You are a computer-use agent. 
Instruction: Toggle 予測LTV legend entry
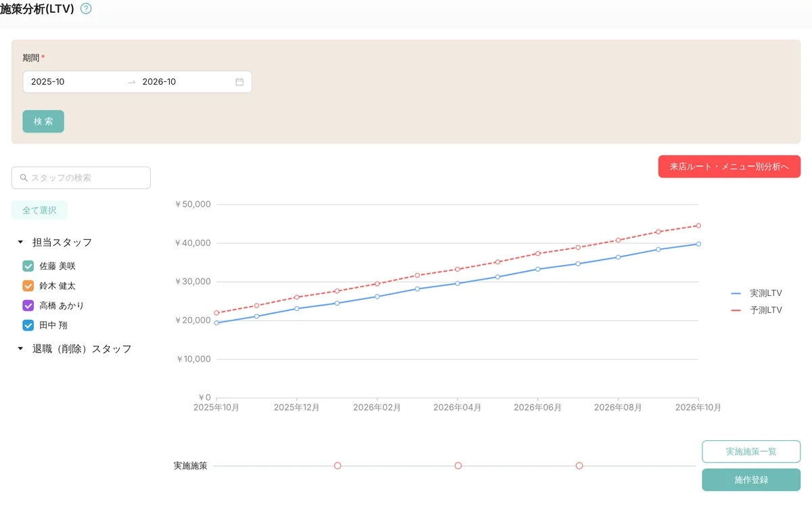point(757,310)
